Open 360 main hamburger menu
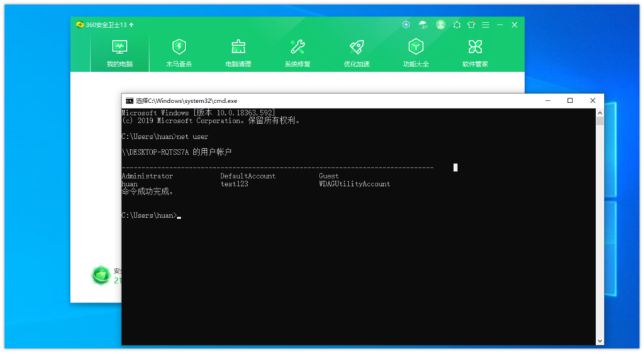 coord(486,25)
